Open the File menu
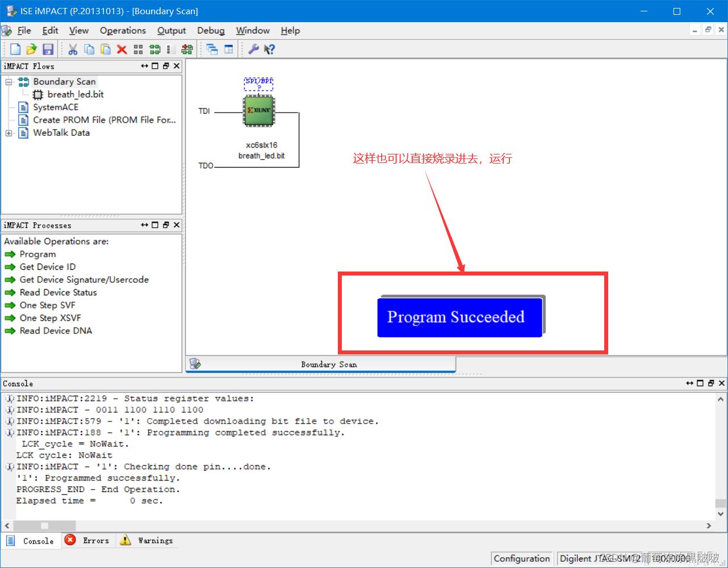The height and width of the screenshot is (568, 728). click(24, 31)
